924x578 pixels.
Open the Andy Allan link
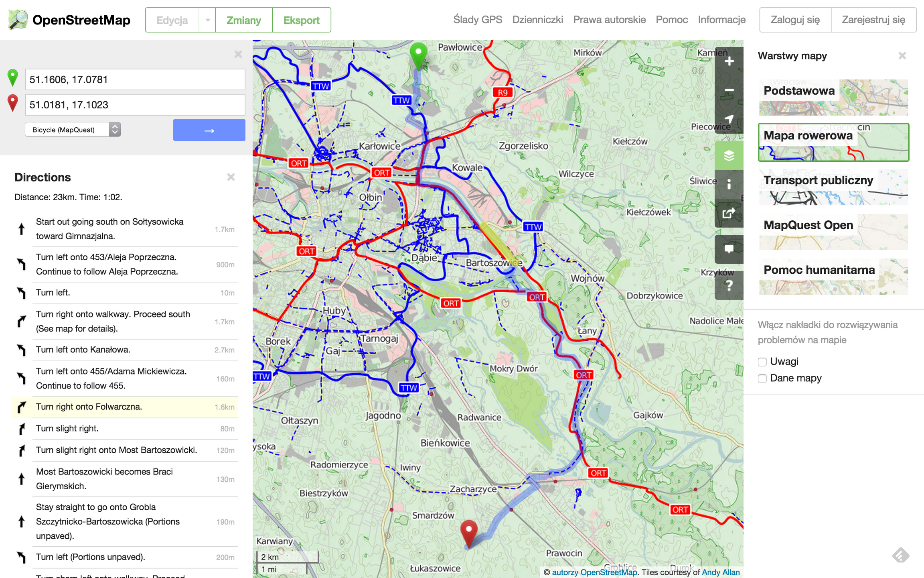click(x=721, y=572)
